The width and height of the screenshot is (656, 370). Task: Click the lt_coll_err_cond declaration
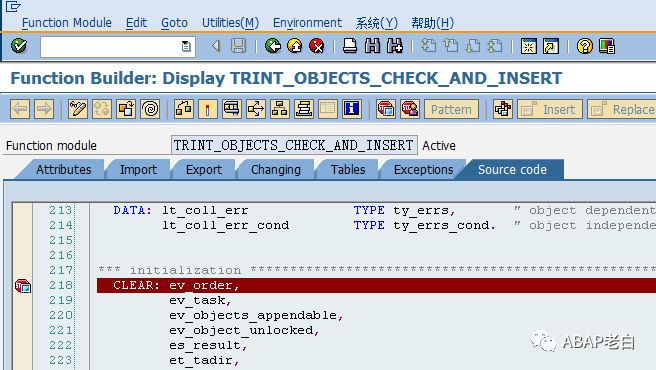pos(226,225)
